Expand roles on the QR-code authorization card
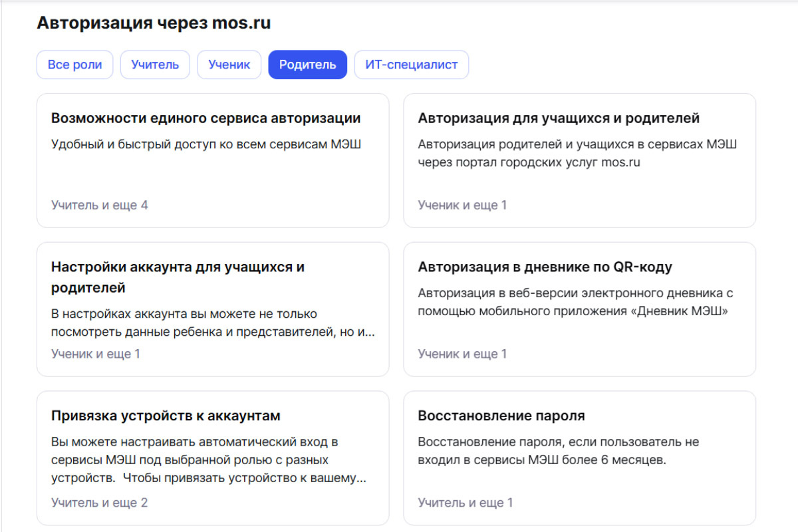Viewport: 798px width, 532px height. [462, 354]
